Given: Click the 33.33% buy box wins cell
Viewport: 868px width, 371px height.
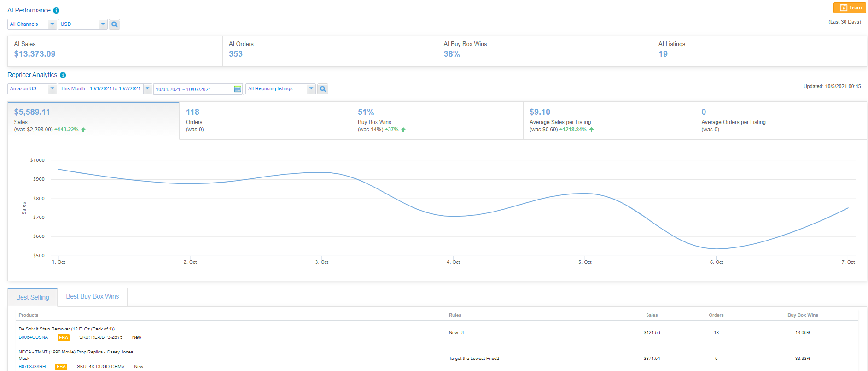Looking at the screenshot, I should pos(803,359).
